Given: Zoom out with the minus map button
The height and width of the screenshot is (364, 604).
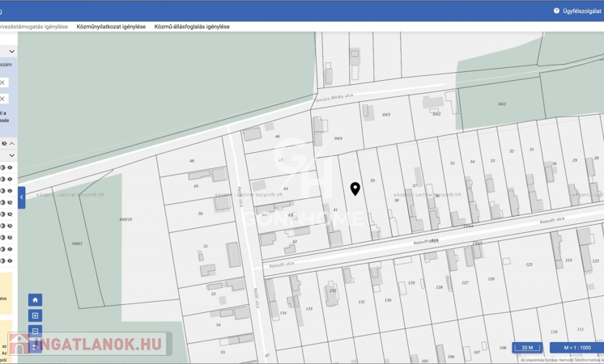Looking at the screenshot, I should pos(35,331).
